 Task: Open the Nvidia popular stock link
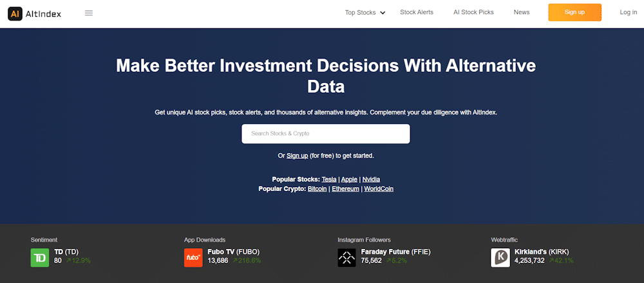(371, 179)
